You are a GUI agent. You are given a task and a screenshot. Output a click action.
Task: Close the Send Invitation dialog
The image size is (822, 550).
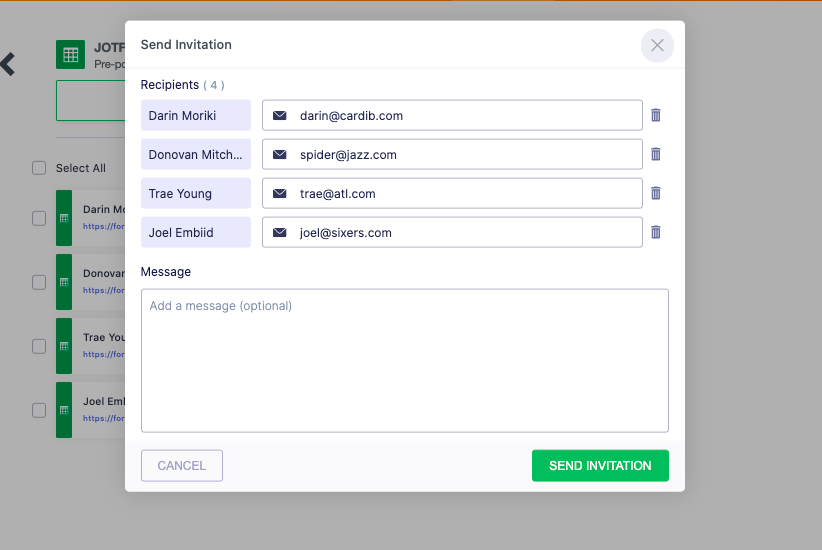tap(657, 45)
